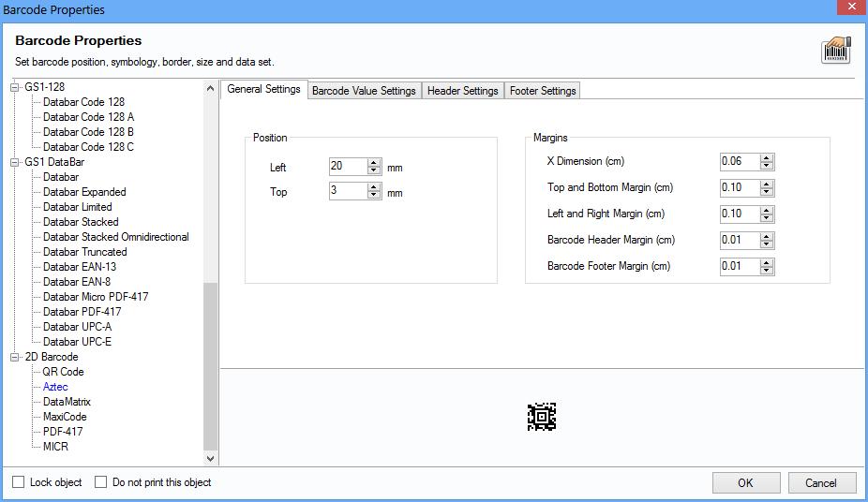Click the symbology list scroll up arrow
Screen dimensions: 868x502
[x=210, y=88]
